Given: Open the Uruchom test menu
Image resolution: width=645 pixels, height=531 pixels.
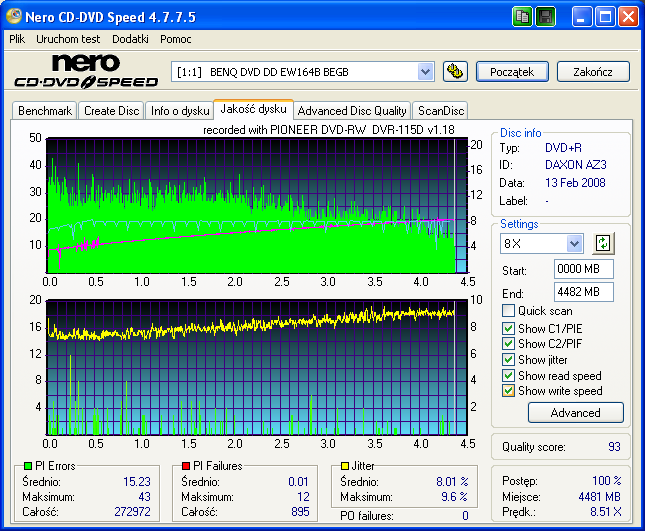Looking at the screenshot, I should click(x=68, y=39).
